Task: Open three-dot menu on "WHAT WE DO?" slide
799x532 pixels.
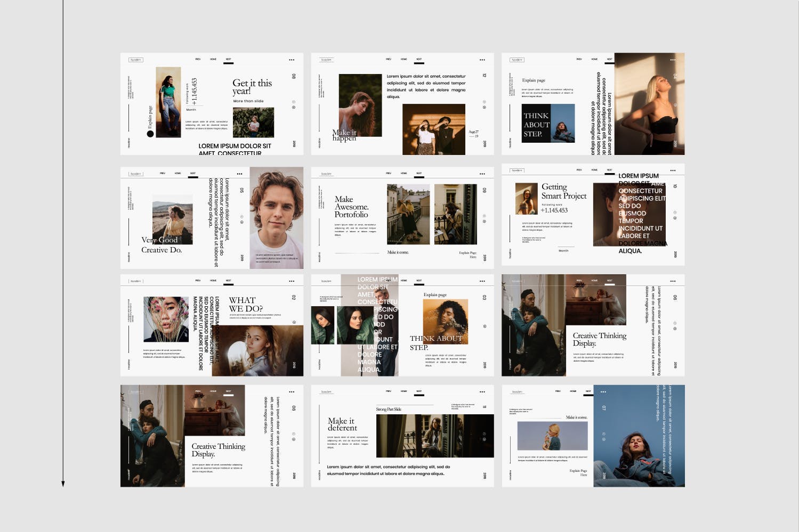Action: click(292, 281)
